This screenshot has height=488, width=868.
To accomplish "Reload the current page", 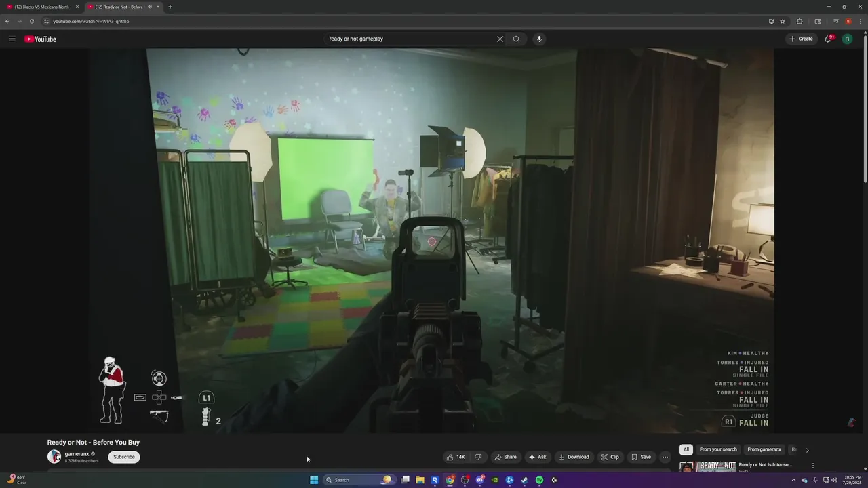I will (x=31, y=21).
